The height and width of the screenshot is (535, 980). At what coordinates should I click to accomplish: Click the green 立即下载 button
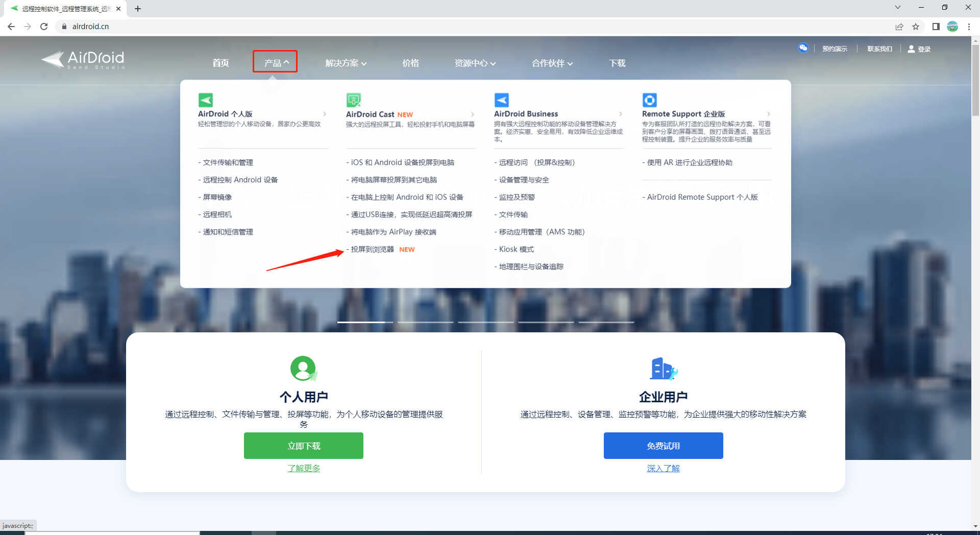pyautogui.click(x=303, y=446)
